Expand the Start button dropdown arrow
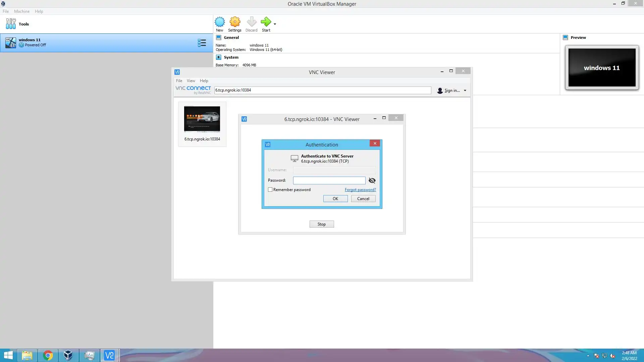The width and height of the screenshot is (644, 362). (x=275, y=24)
